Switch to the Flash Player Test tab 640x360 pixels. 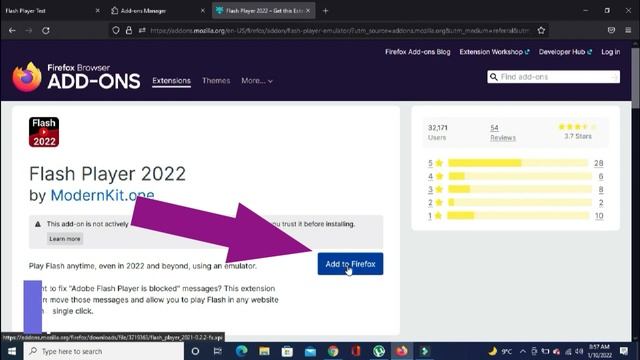coord(48,11)
